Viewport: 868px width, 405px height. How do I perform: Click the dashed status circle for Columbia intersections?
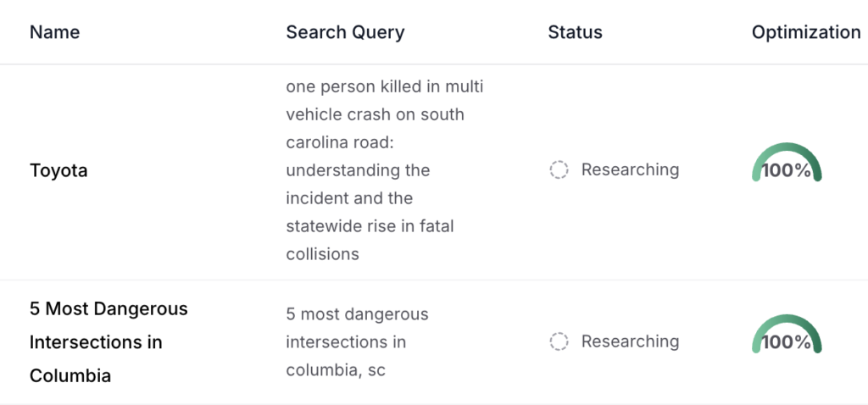pos(559,341)
